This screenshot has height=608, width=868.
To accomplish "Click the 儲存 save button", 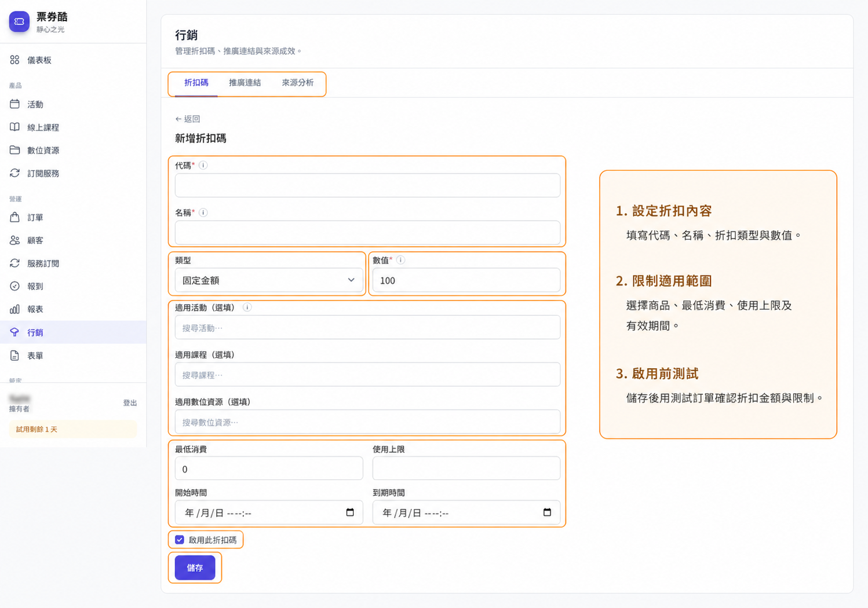I will tap(195, 567).
